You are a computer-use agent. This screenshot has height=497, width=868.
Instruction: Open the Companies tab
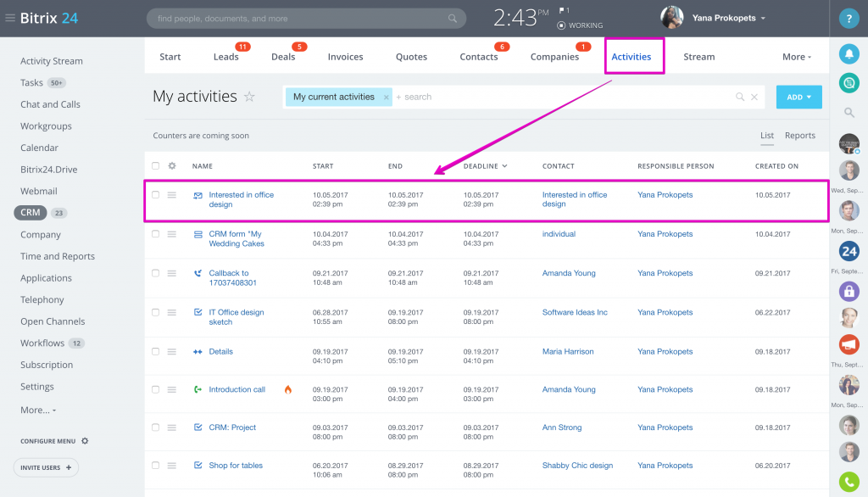(x=554, y=57)
